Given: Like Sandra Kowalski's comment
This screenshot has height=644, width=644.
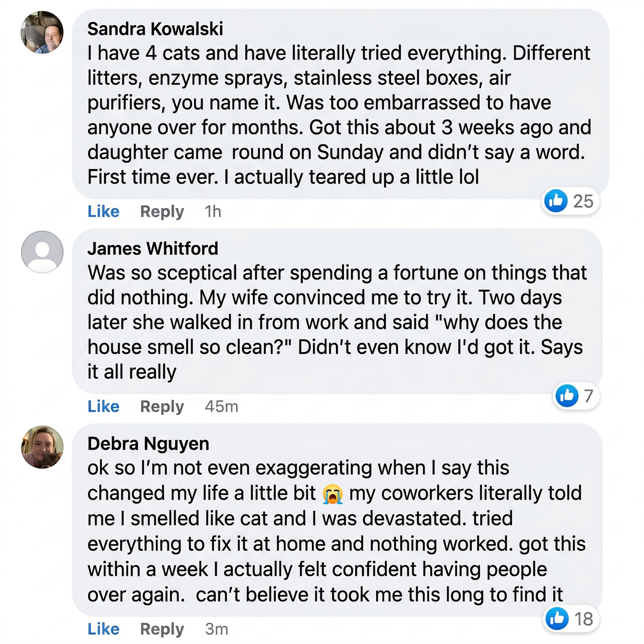Looking at the screenshot, I should (x=104, y=211).
